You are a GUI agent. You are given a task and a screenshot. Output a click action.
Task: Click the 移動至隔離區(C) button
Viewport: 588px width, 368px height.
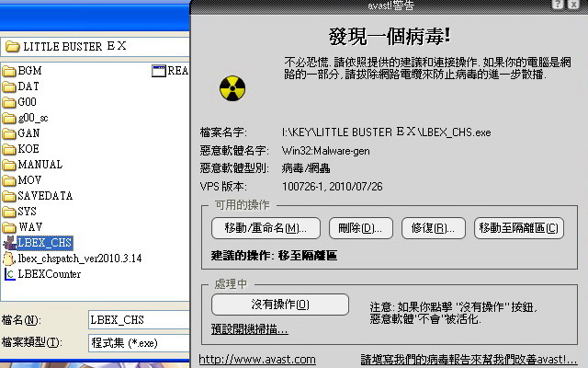pyautogui.click(x=519, y=228)
